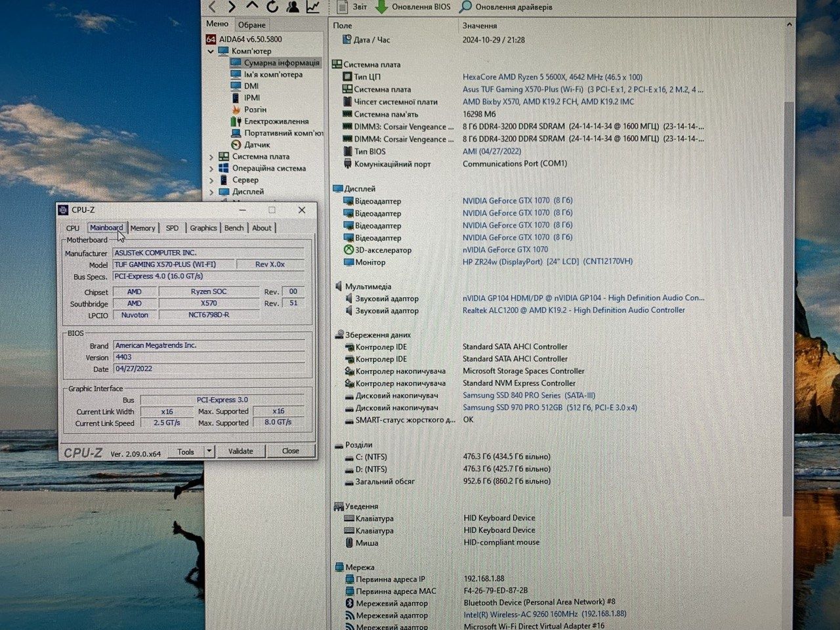Screen dimensions: 840x630
Task: Select Портативний комп'ютер tree item
Action: coord(277,133)
